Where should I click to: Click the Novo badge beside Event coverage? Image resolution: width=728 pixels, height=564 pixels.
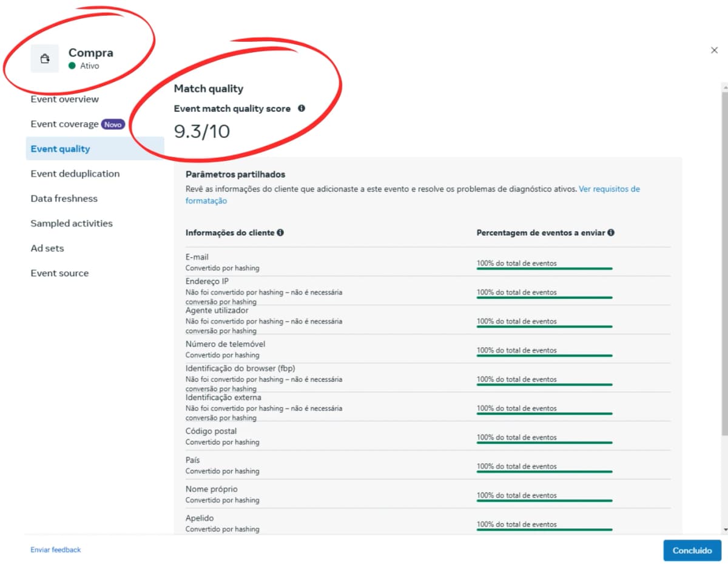pyautogui.click(x=113, y=124)
